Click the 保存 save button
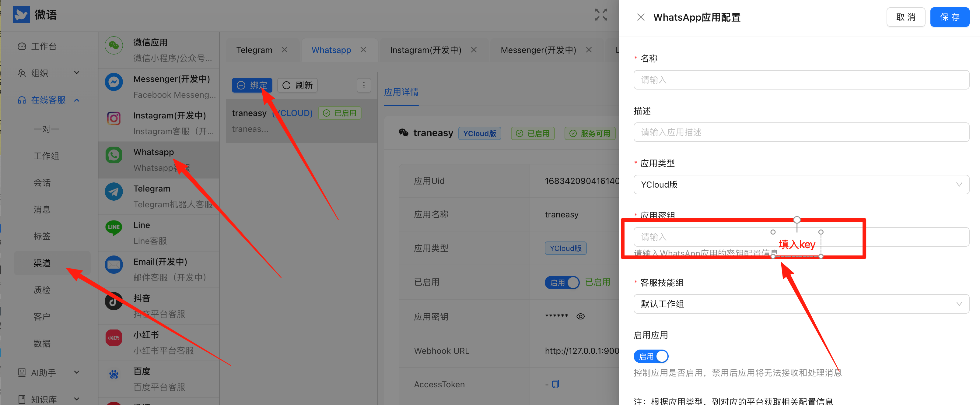 click(x=950, y=17)
